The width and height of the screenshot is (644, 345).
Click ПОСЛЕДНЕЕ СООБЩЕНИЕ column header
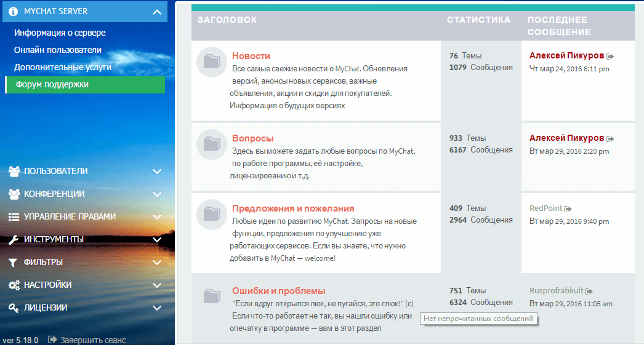[559, 26]
